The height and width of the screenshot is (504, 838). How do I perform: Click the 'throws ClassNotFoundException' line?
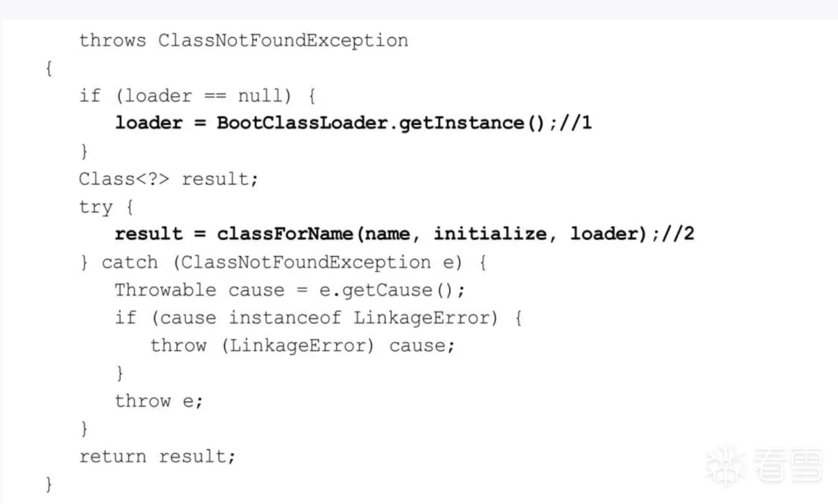[x=243, y=40]
